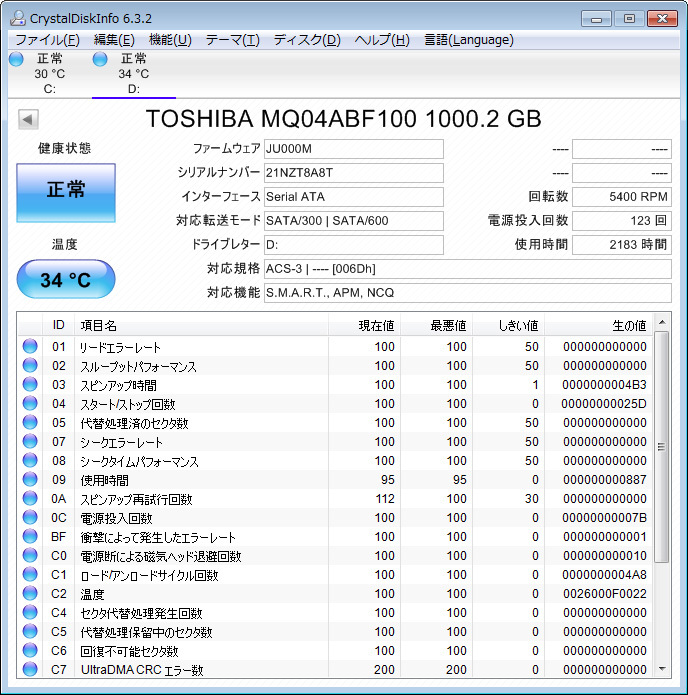
Task: Click the 現在値 column header
Action: click(x=364, y=325)
